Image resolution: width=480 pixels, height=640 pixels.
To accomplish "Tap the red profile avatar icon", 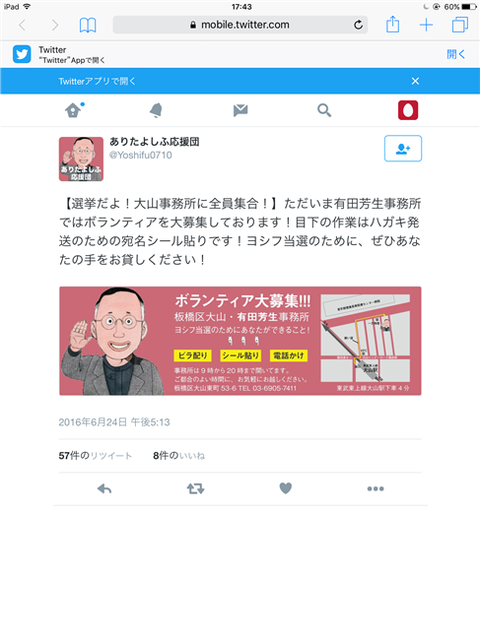I will click(x=408, y=110).
